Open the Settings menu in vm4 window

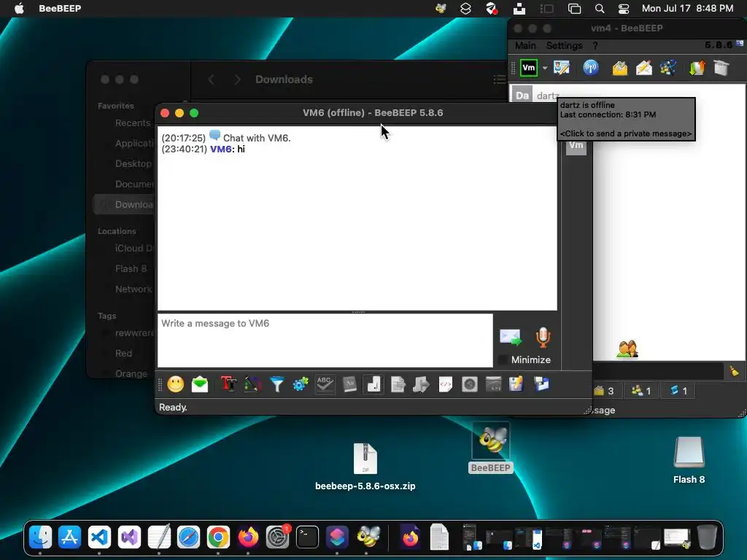click(564, 46)
